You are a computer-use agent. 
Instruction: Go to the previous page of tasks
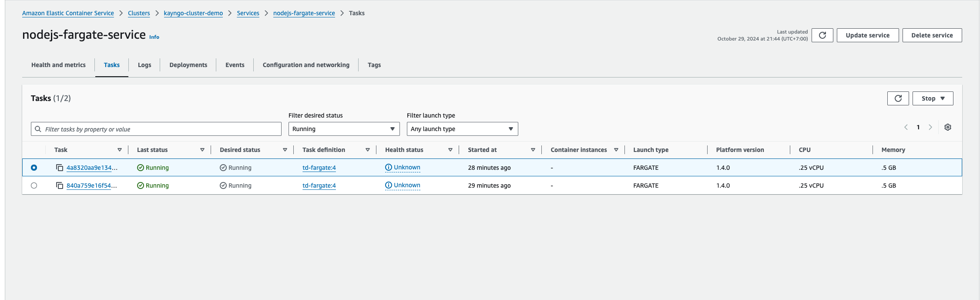point(906,127)
